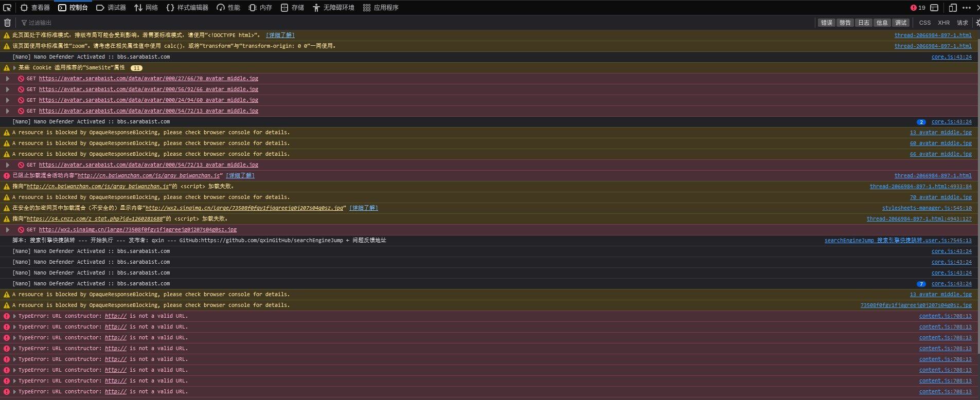Screen dimensions: 980x400
Task: Open thread-2066984-897-1.html:4933:84 source link
Action: point(921,187)
